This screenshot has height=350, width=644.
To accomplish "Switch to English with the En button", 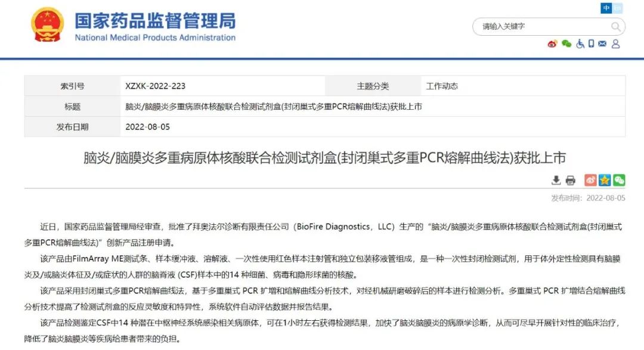I will click(618, 8).
